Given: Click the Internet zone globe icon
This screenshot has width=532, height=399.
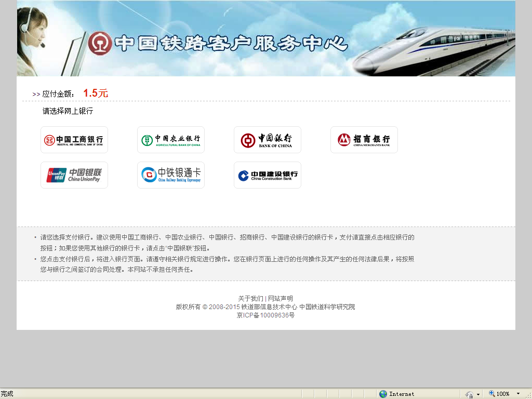Looking at the screenshot, I should [x=383, y=394].
